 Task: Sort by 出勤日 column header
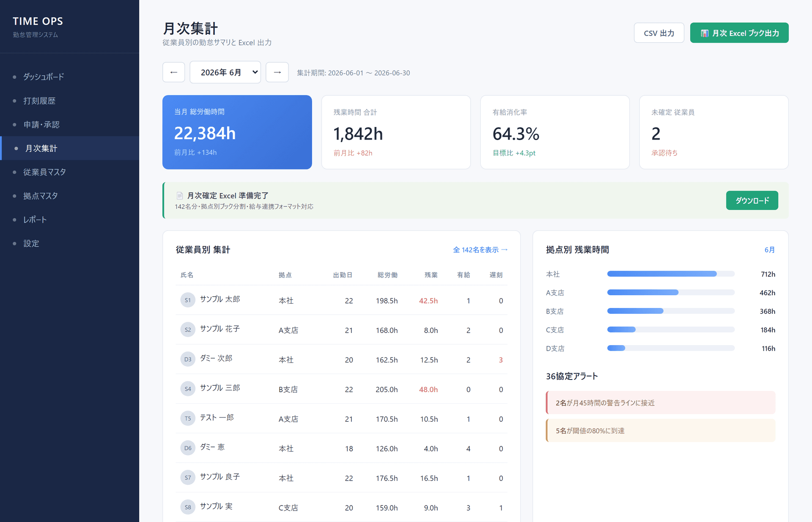(x=343, y=275)
